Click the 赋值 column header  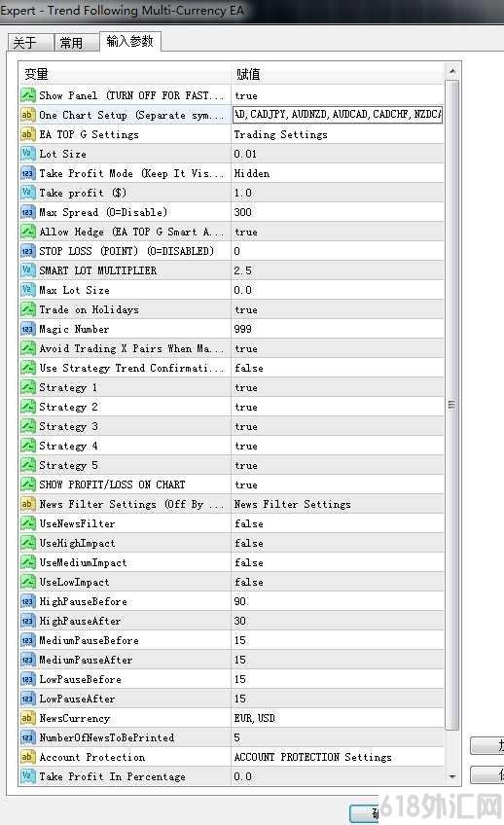pyautogui.click(x=338, y=74)
